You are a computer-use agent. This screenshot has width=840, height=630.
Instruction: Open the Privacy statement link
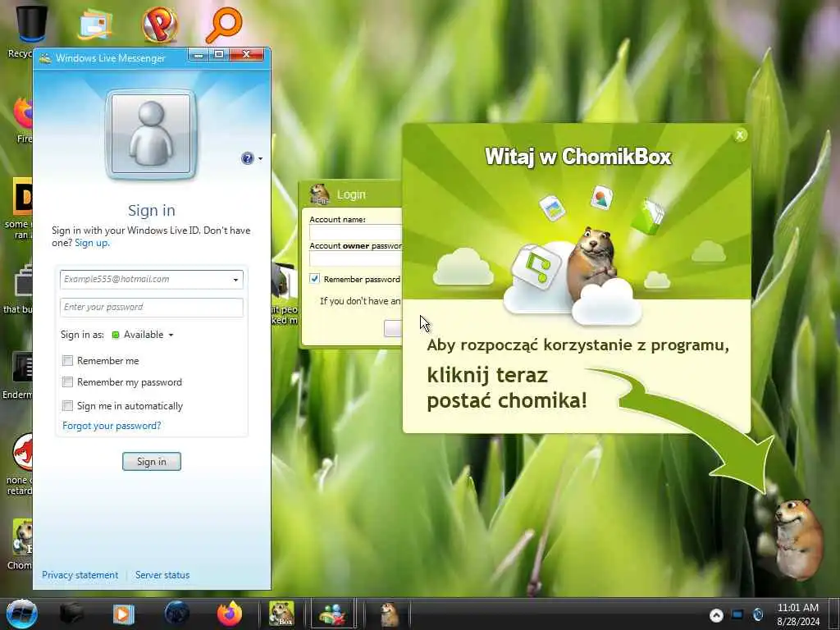pos(80,575)
